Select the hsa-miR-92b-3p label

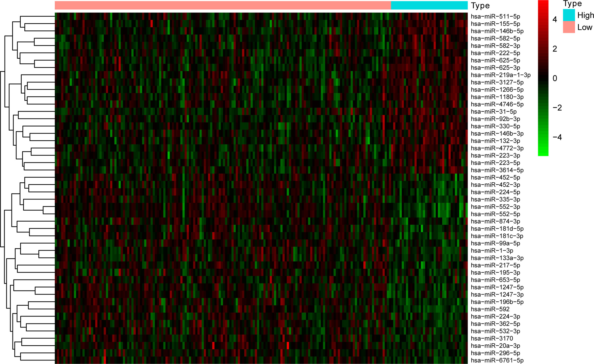click(495, 119)
